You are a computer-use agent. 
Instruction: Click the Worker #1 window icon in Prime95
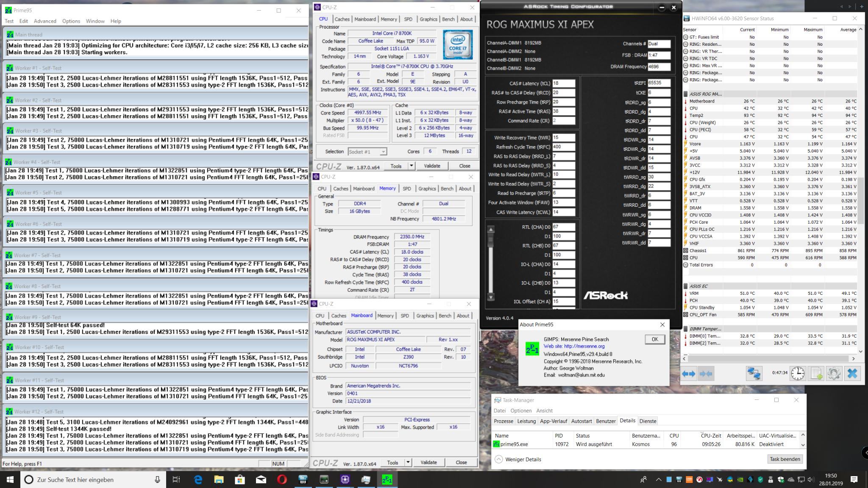9,68
